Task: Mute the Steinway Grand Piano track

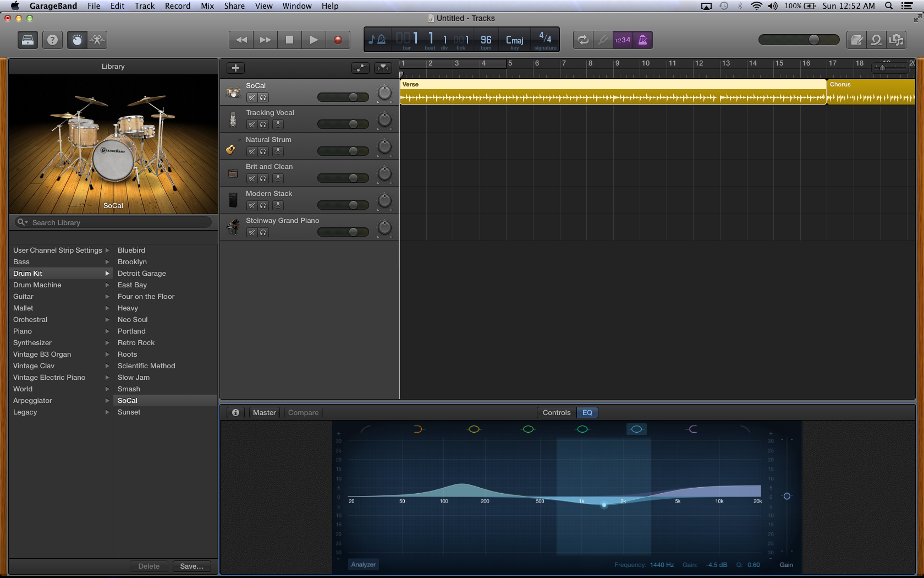Action: pyautogui.click(x=251, y=232)
